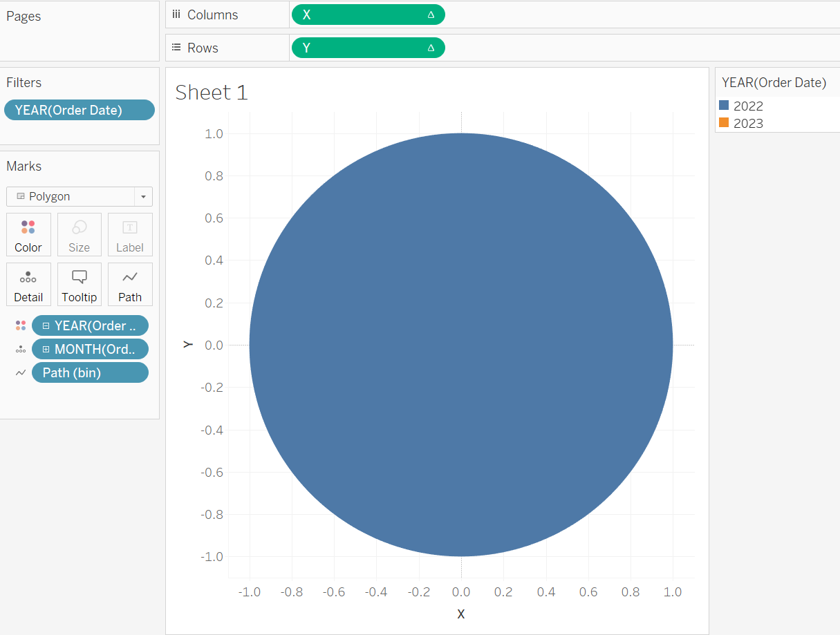Select the Path (bin) pill in Marks

pyautogui.click(x=90, y=372)
